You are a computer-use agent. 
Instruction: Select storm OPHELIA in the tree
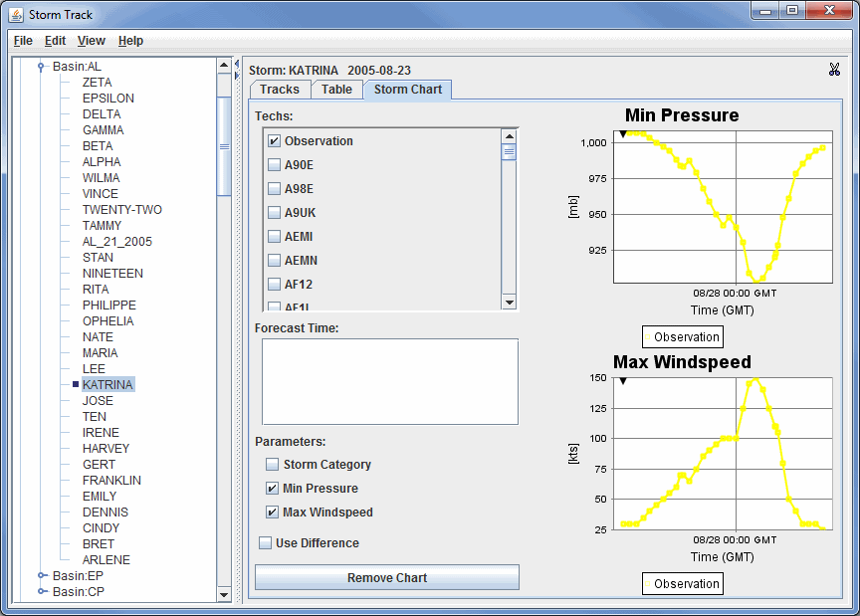pyautogui.click(x=108, y=320)
